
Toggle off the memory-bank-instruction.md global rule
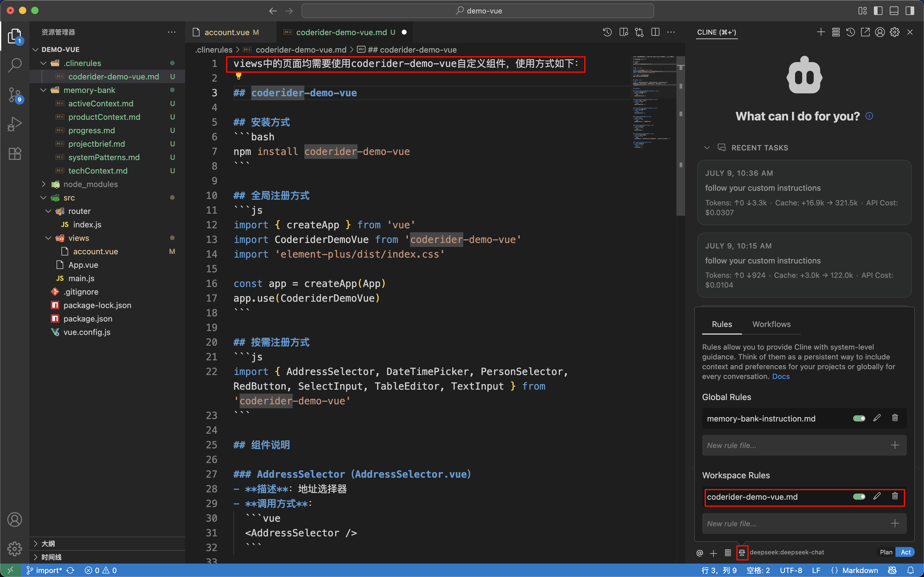(859, 418)
